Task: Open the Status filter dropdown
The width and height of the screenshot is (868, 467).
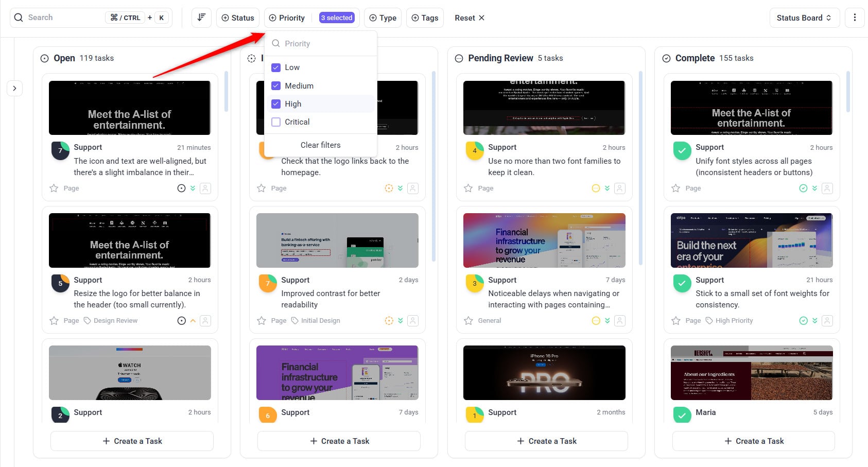Action: pyautogui.click(x=238, y=18)
